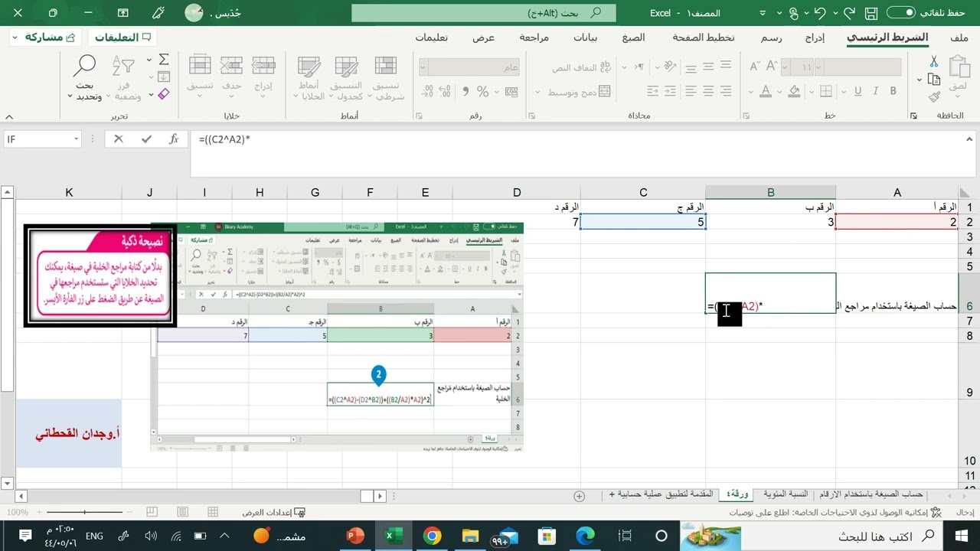
Task: Click the Format as Table icon
Action: (346, 67)
